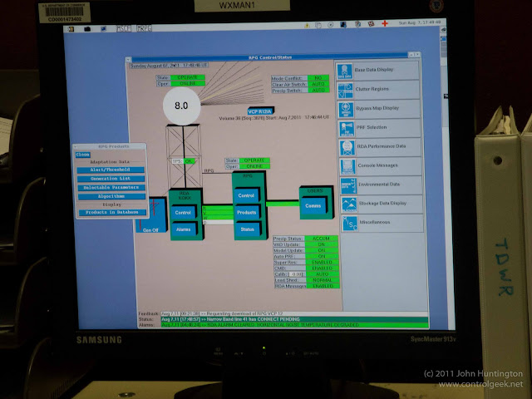Click the RDA Oper ONLINE value
The width and height of the screenshot is (532, 399).
pyautogui.click(x=188, y=83)
